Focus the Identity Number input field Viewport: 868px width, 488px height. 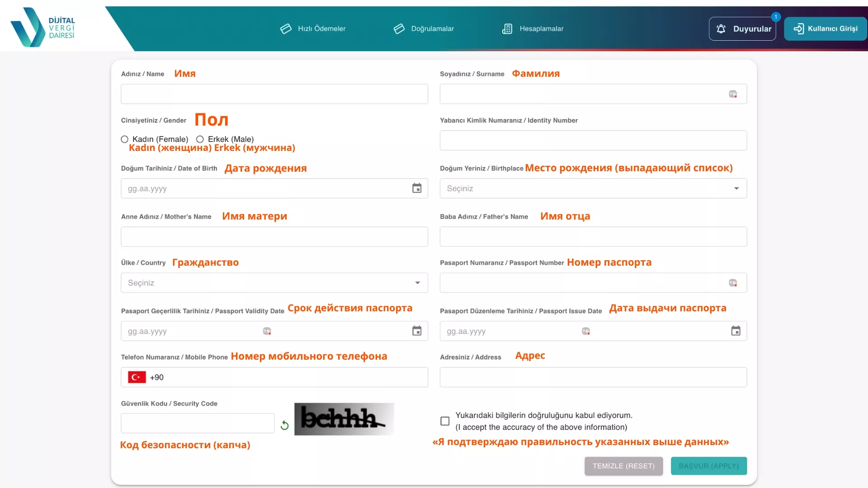593,141
